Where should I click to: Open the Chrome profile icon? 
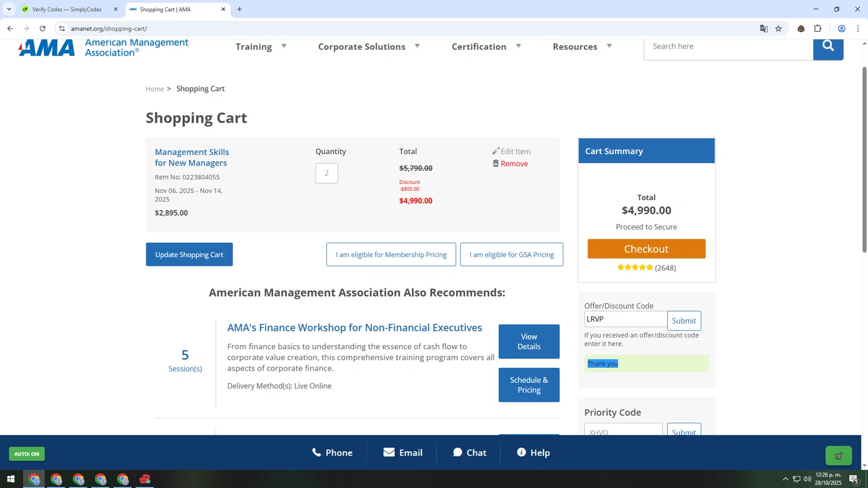tap(841, 28)
